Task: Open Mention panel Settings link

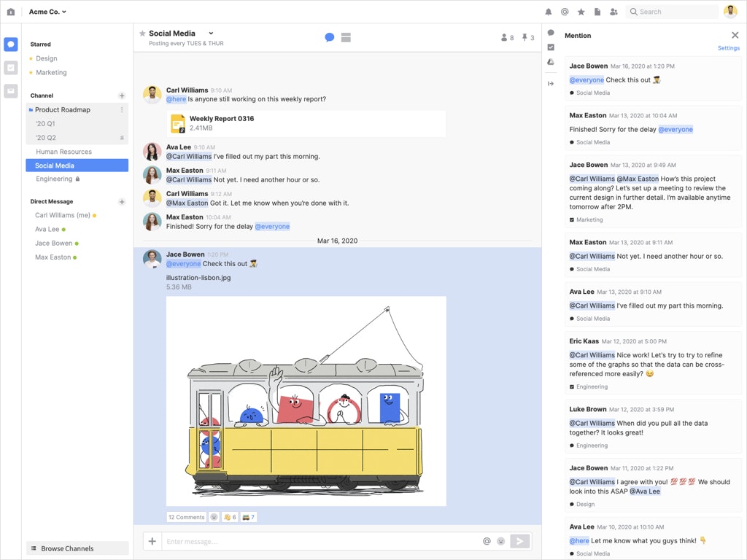Action: 728,48
